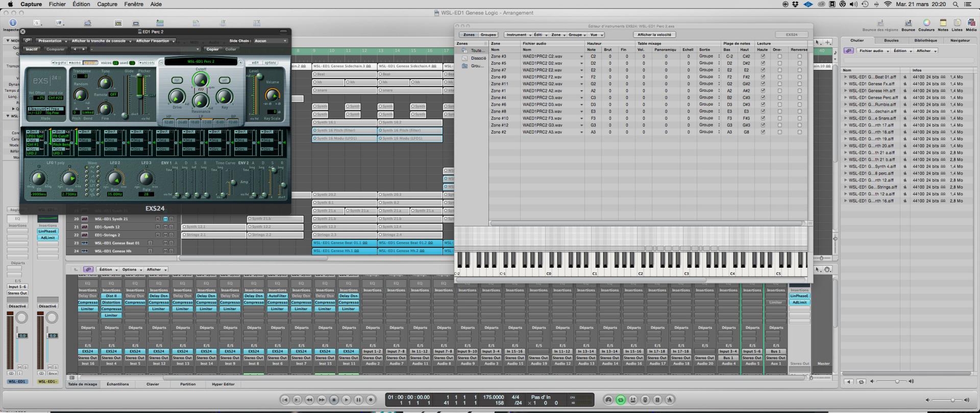Toggle the link icon in ED1 Perc 2 plug-in window
This screenshot has height=413, width=980.
point(28,41)
